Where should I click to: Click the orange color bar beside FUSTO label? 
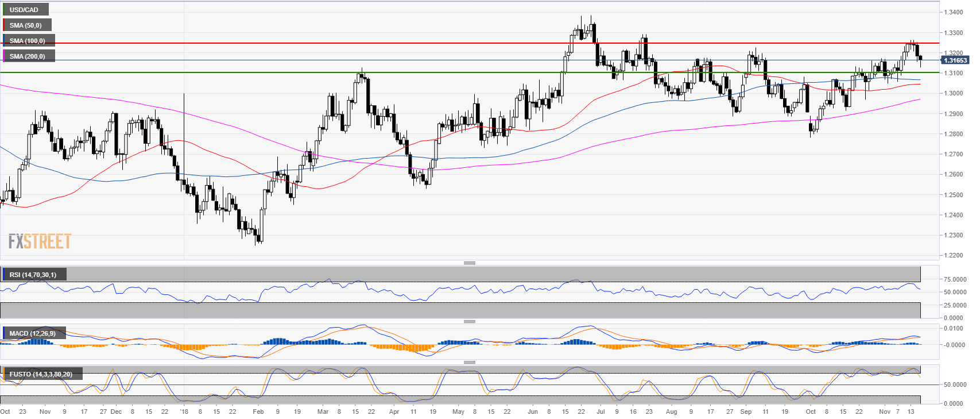(4, 374)
